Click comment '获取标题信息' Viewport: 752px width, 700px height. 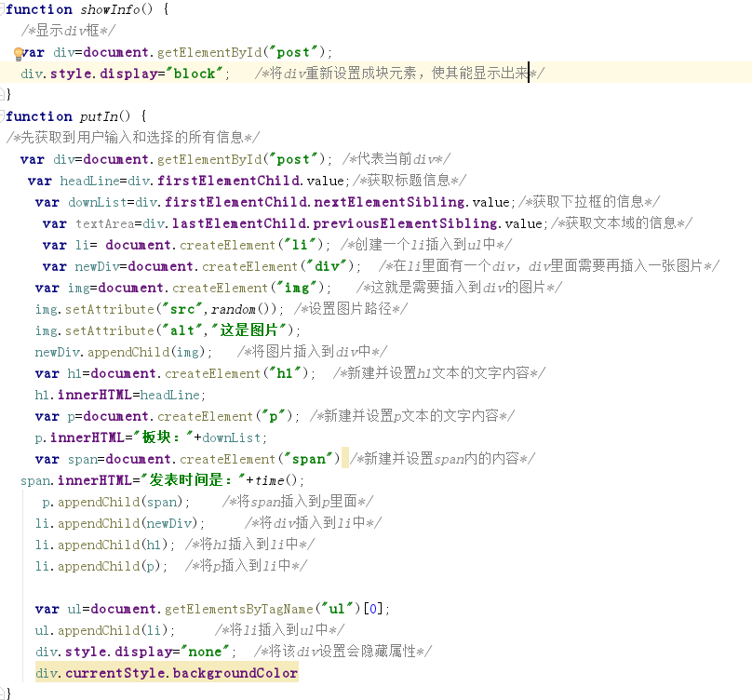point(409,181)
